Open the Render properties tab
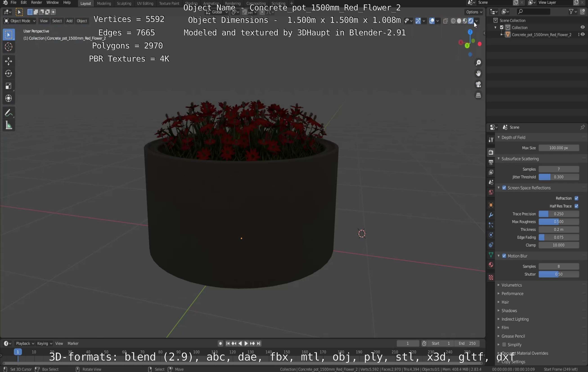This screenshot has width=588, height=372. pyautogui.click(x=491, y=152)
